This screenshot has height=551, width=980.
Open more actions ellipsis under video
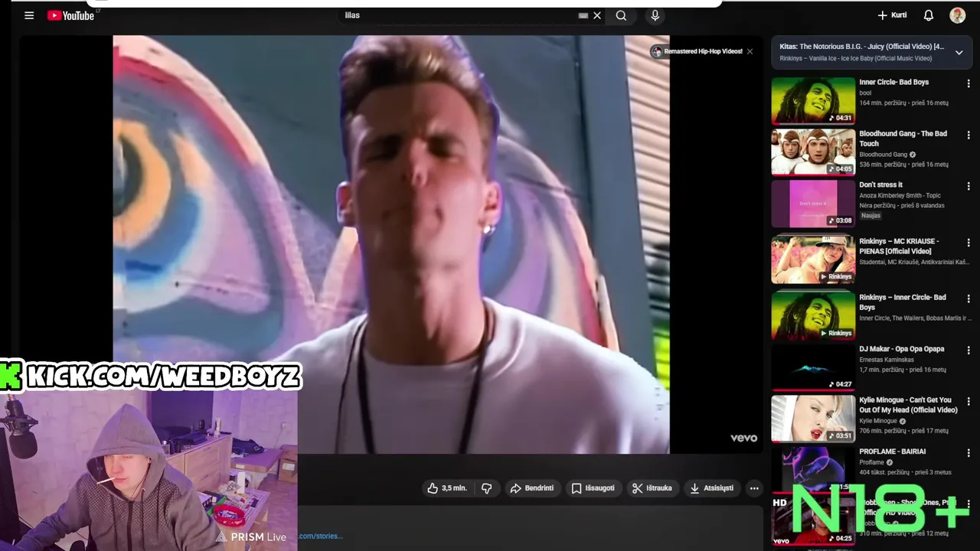[754, 488]
